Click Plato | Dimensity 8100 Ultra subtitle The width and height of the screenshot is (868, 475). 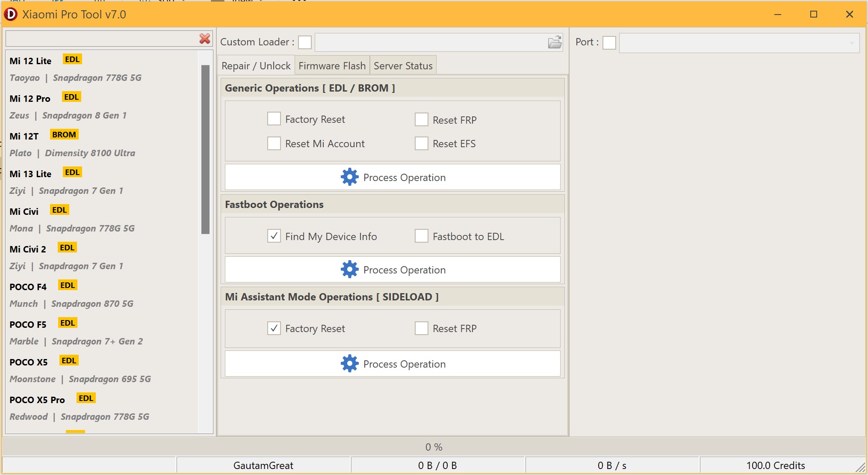72,153
